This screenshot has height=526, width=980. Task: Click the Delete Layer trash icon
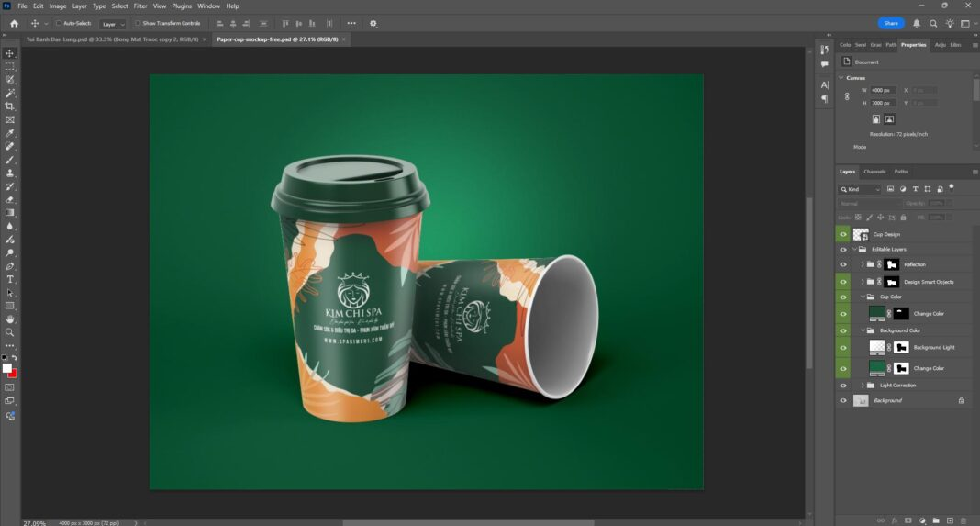point(963,520)
